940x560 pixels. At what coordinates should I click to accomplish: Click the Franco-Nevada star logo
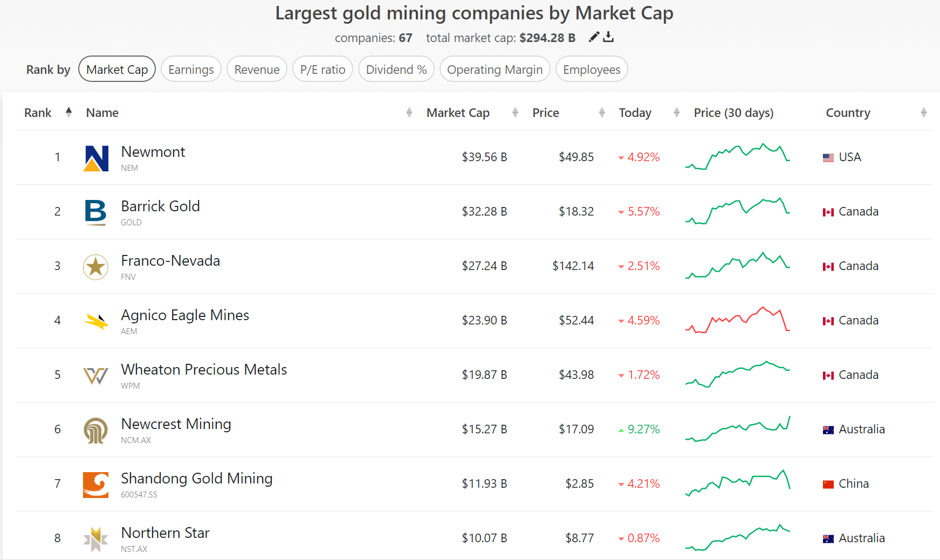click(x=96, y=267)
